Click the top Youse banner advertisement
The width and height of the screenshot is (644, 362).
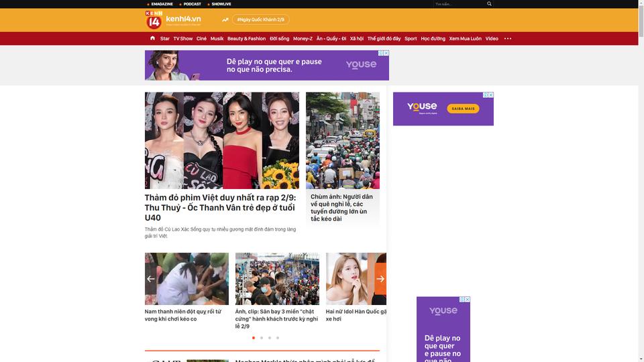[x=267, y=65]
